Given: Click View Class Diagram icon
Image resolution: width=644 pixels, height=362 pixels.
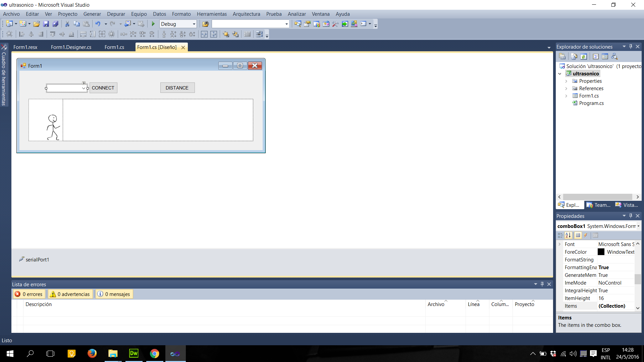Looking at the screenshot, I should (x=614, y=56).
